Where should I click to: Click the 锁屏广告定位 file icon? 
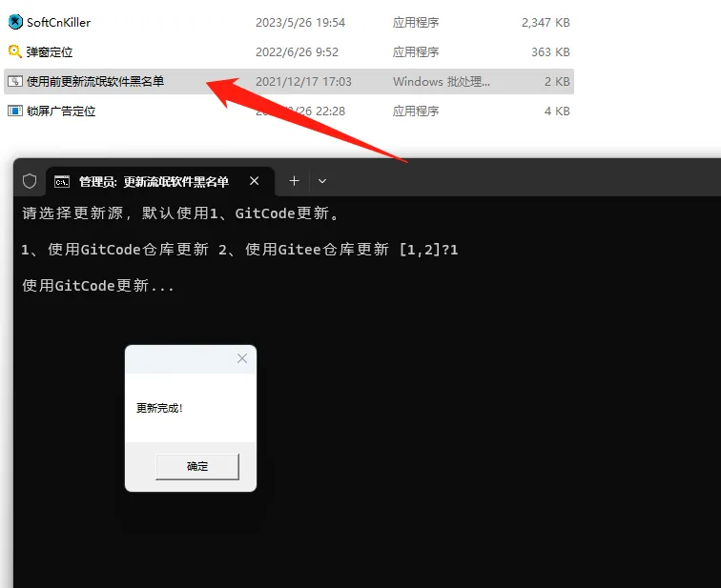click(14, 111)
